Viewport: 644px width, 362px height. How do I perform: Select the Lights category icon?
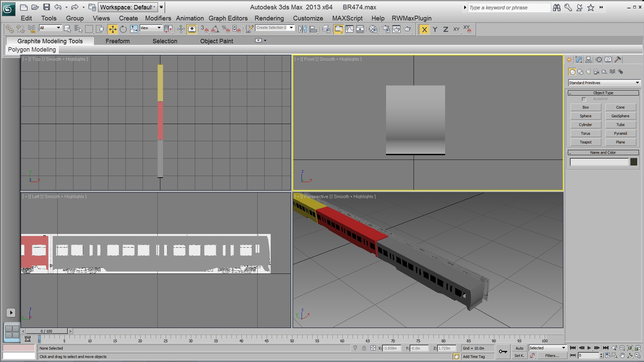588,72
